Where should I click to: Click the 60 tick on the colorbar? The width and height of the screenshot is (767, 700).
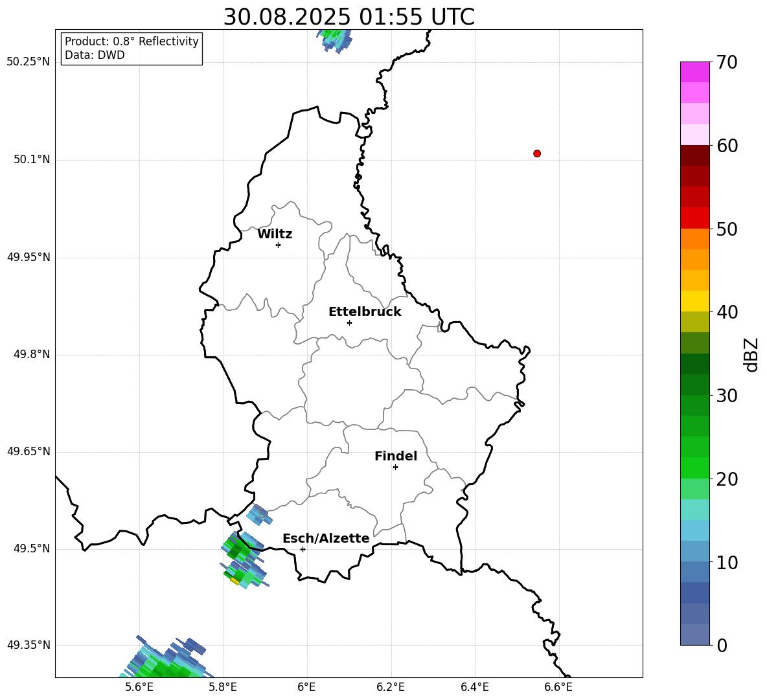tap(726, 146)
